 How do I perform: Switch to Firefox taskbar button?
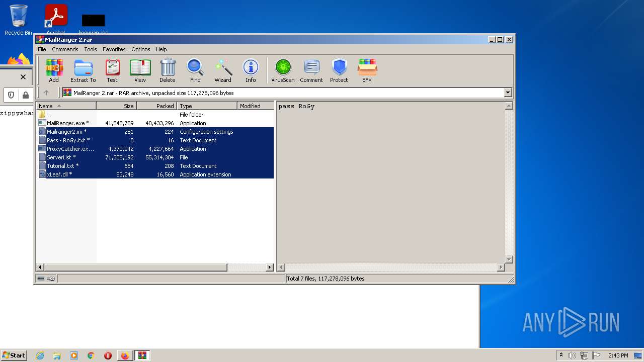coord(125,355)
